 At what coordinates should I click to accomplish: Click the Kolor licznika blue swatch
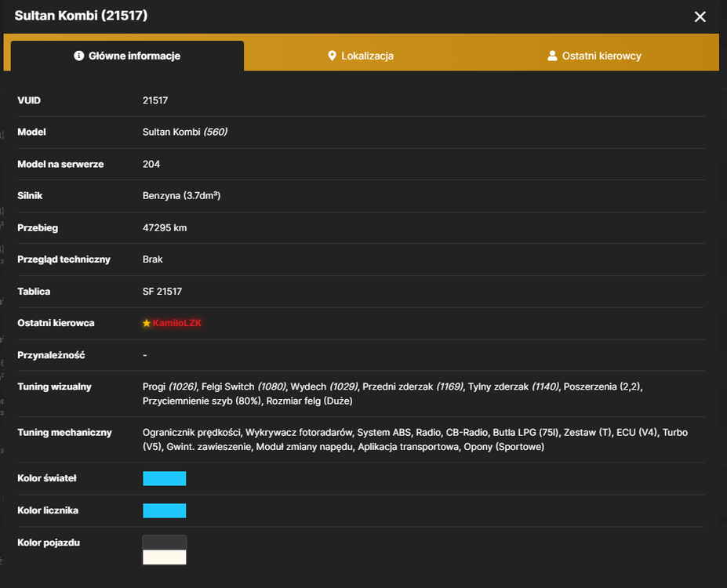[164, 510]
